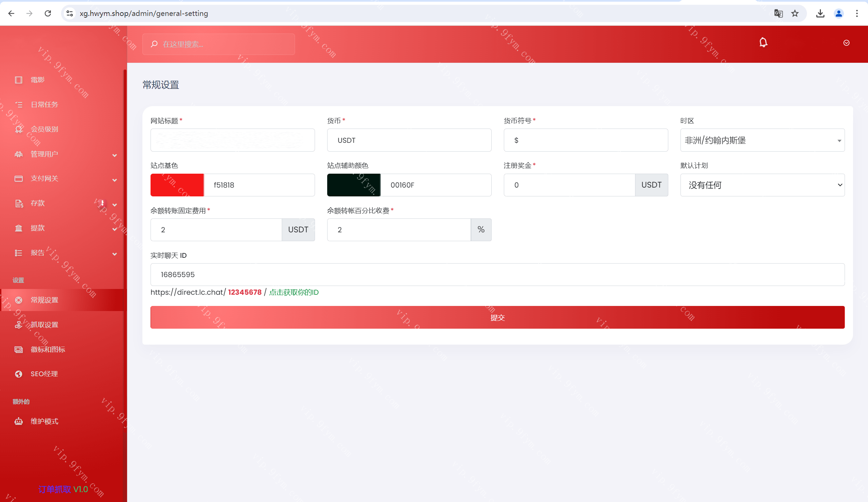Click the 点击获取你的ID link
The image size is (868, 502).
tap(294, 292)
